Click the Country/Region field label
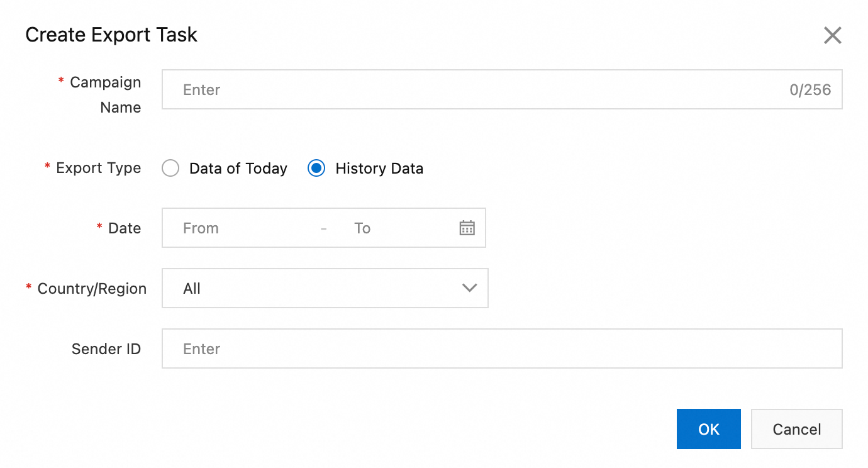The image size is (868, 468). [x=92, y=289]
